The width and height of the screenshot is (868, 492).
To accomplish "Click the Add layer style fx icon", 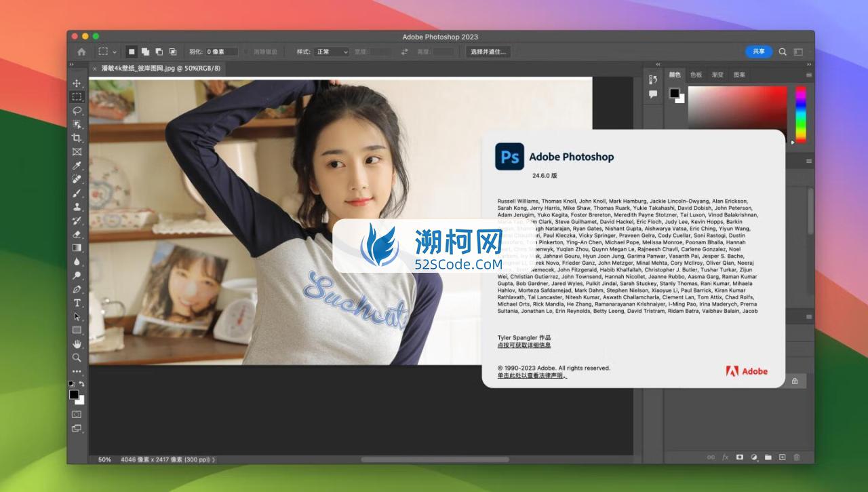I will 725,457.
